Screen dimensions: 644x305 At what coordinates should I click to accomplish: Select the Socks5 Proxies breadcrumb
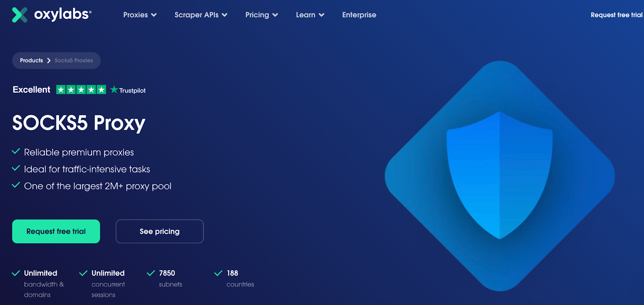click(x=74, y=60)
